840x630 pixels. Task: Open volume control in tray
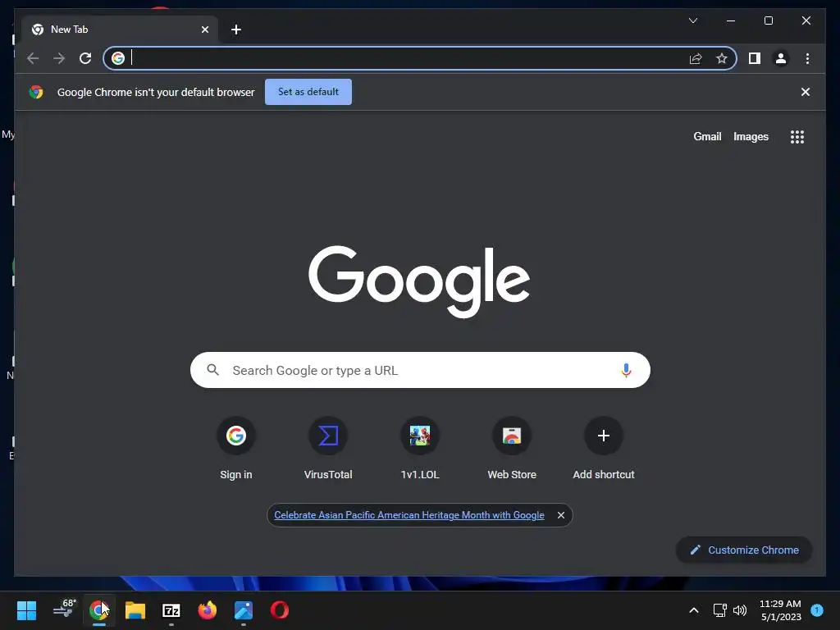(740, 610)
